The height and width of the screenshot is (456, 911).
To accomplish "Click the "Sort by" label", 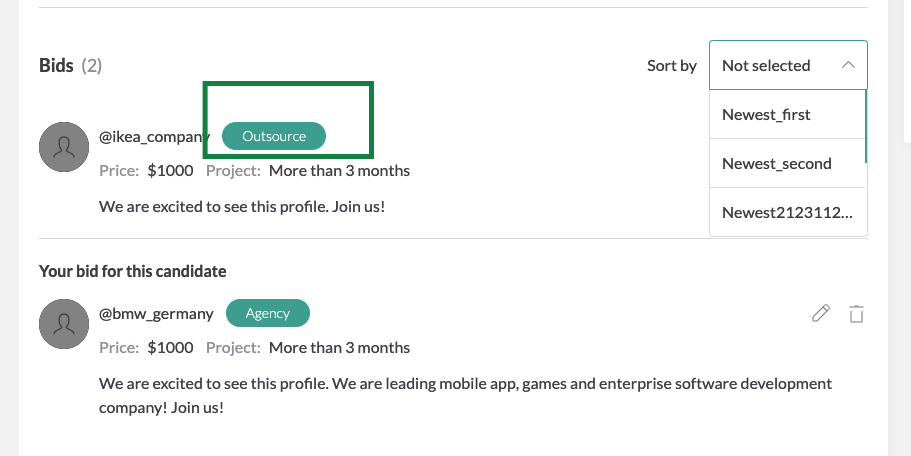I will click(672, 66).
